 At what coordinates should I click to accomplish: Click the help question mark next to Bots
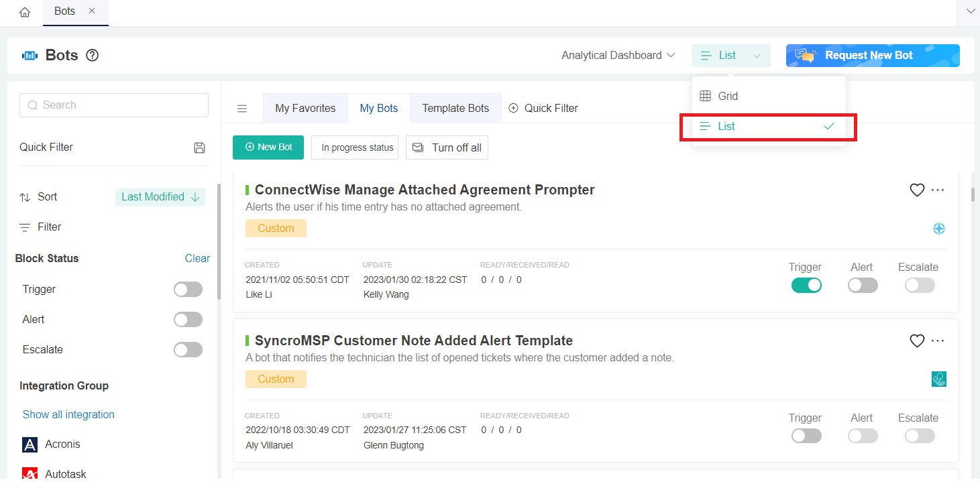click(x=93, y=56)
